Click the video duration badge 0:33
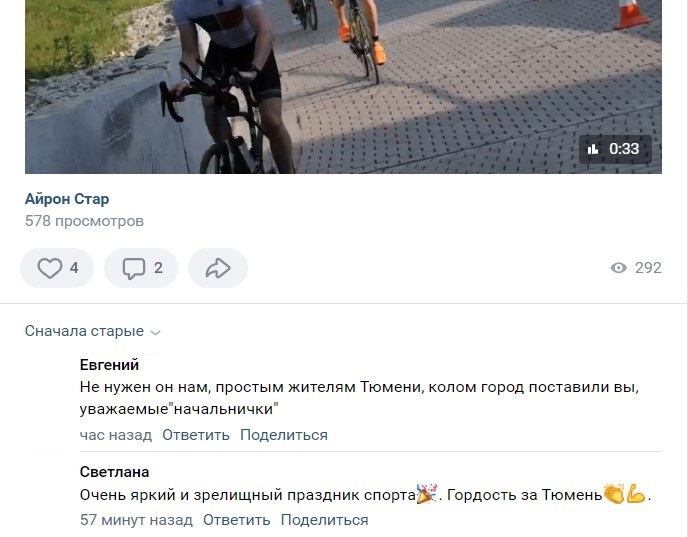 tap(615, 149)
